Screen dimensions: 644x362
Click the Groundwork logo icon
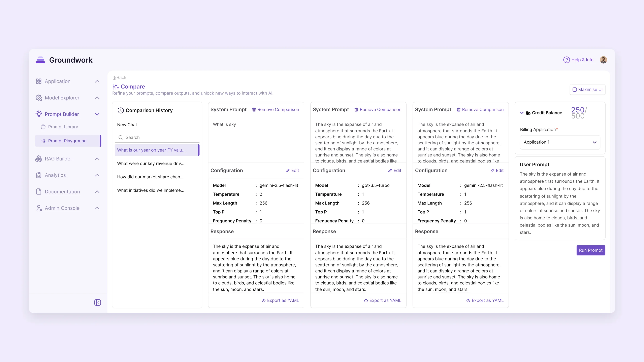[40, 60]
